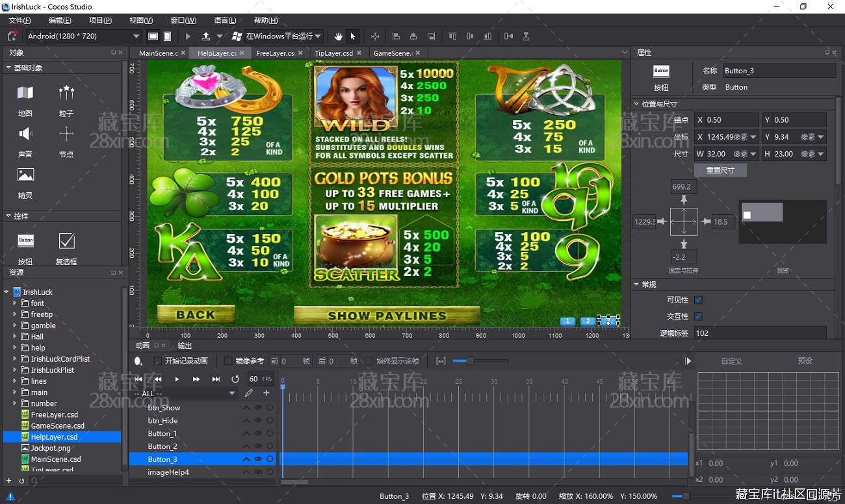This screenshot has height=504, width=845.
Task: Select the hand pan tool
Action: 338,36
